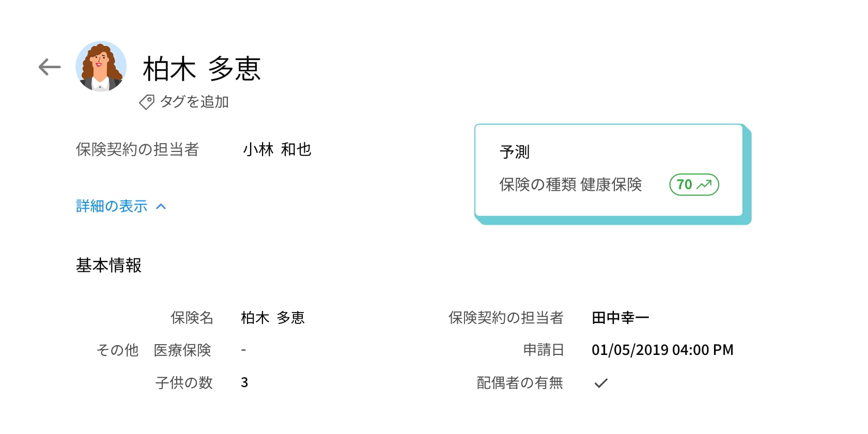
Task: Click the back arrow icon
Action: [x=50, y=67]
